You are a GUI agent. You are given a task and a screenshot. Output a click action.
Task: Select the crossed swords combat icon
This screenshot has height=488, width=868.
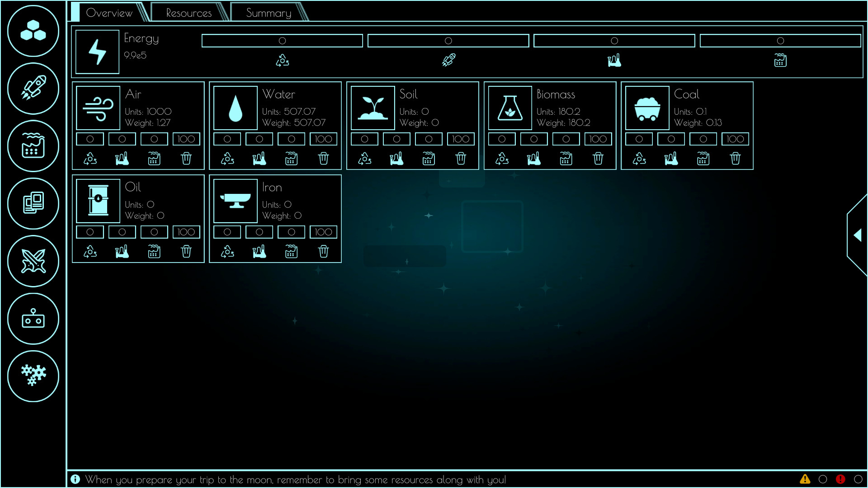(x=33, y=261)
